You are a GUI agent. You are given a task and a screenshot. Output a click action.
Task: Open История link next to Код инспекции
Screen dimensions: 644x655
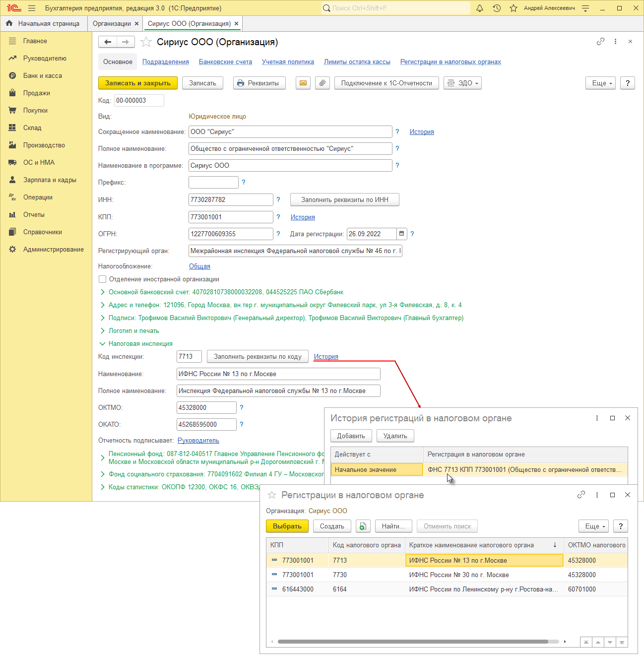tap(326, 357)
